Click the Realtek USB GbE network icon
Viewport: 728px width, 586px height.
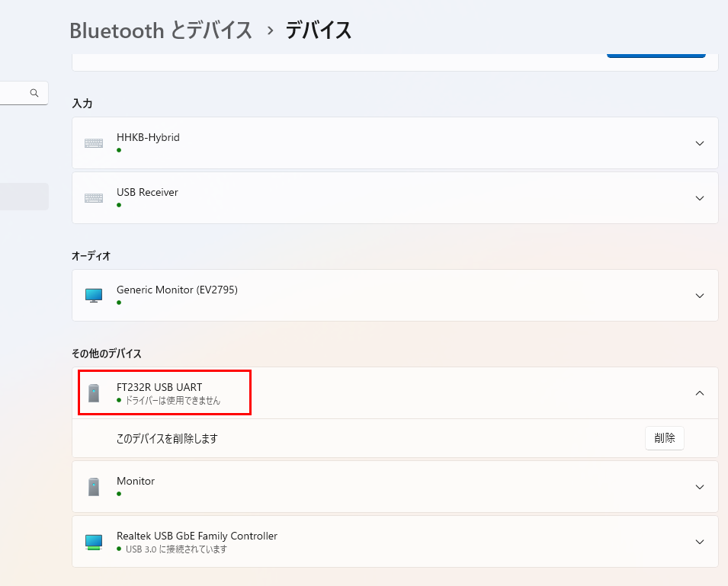(x=94, y=542)
